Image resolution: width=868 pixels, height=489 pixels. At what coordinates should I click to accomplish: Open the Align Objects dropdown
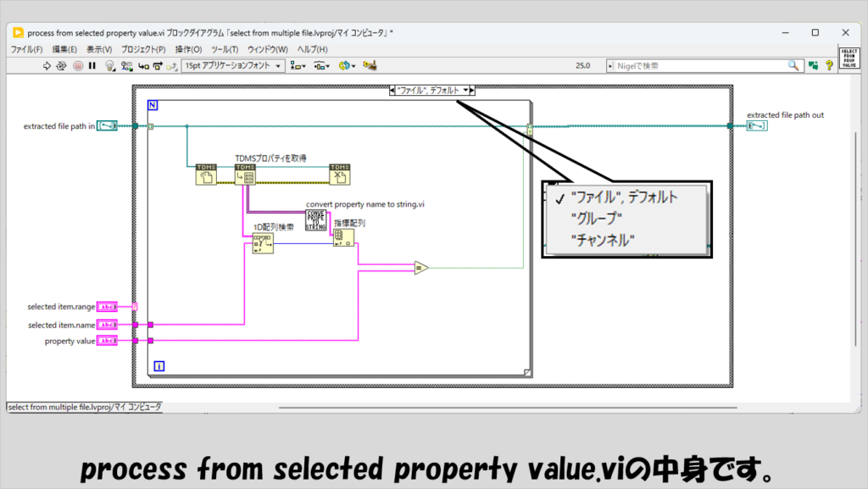tap(298, 65)
